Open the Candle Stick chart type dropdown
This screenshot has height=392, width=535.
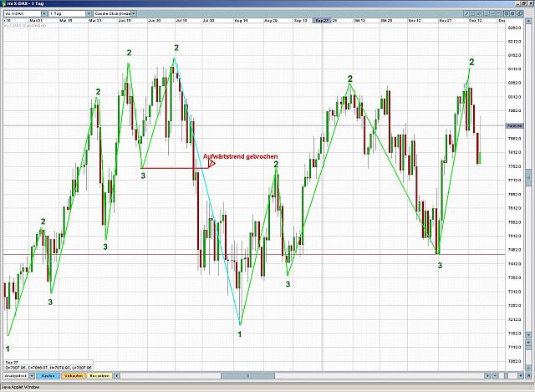point(114,15)
